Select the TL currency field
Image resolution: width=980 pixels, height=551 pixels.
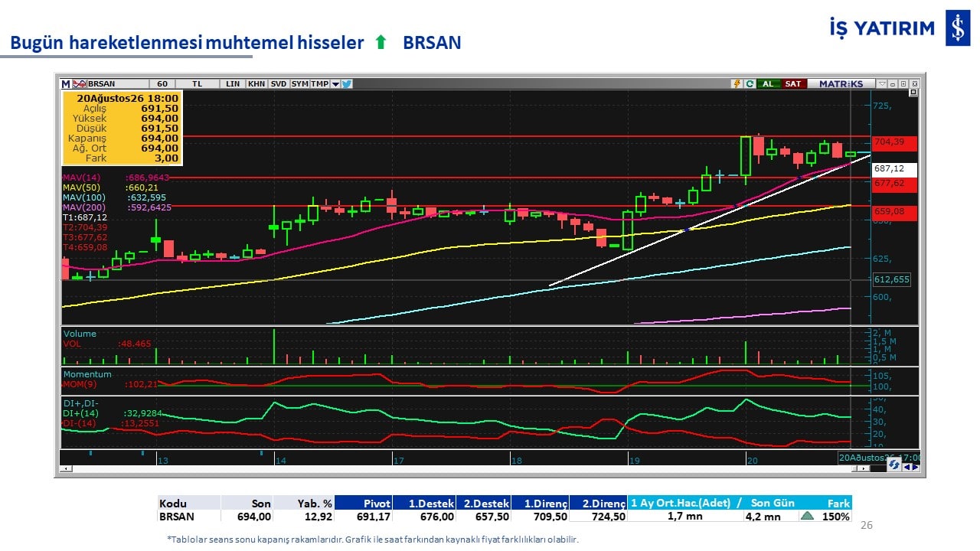point(197,84)
